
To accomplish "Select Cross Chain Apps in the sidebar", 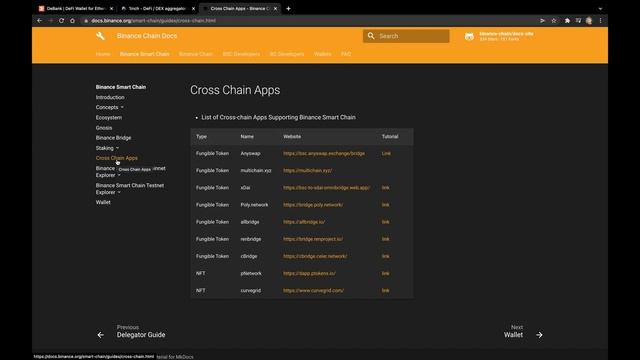I will (x=117, y=158).
